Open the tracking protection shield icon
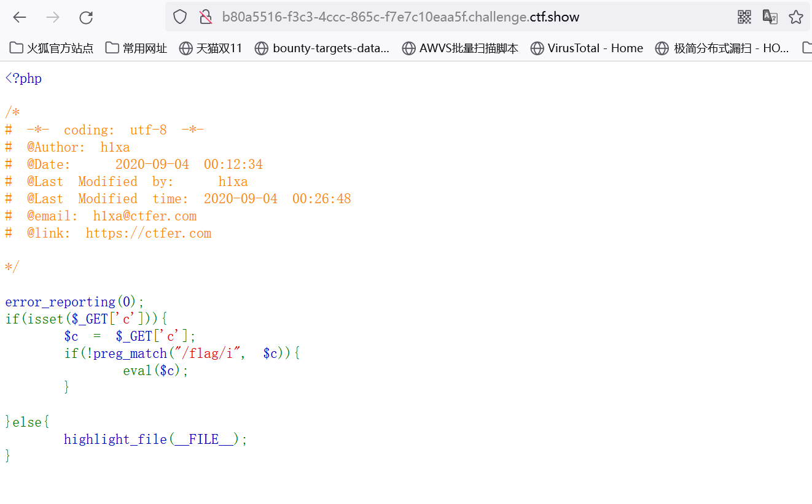Screen dimensions: 812x504 179,17
